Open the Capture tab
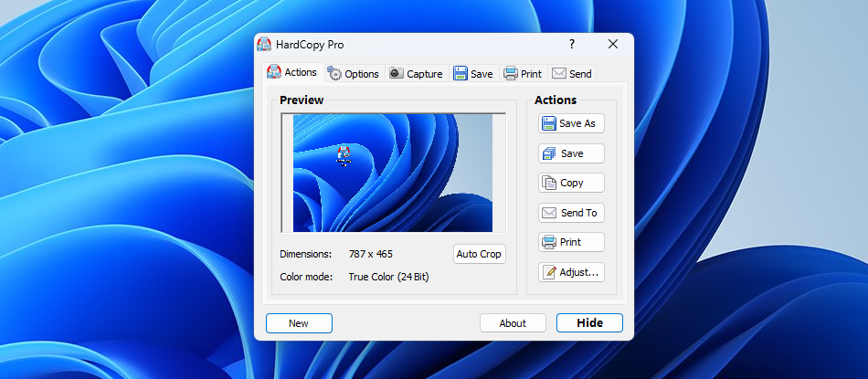 (x=416, y=74)
